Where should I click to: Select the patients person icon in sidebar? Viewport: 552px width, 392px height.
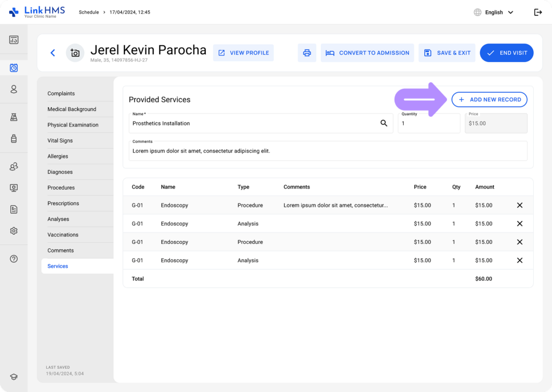tap(13, 88)
